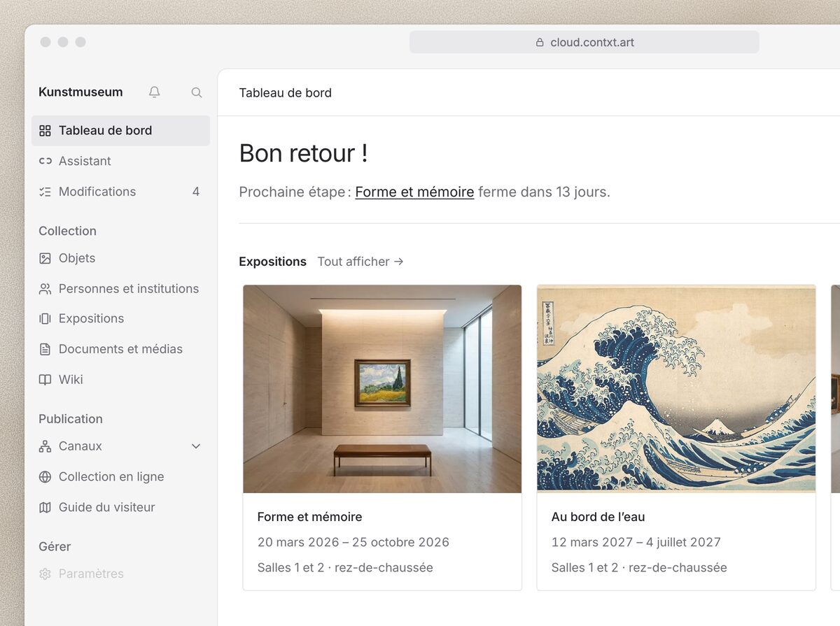Viewport: 840px width, 626px height.
Task: Click the Personnes et institutions people icon
Action: point(45,289)
